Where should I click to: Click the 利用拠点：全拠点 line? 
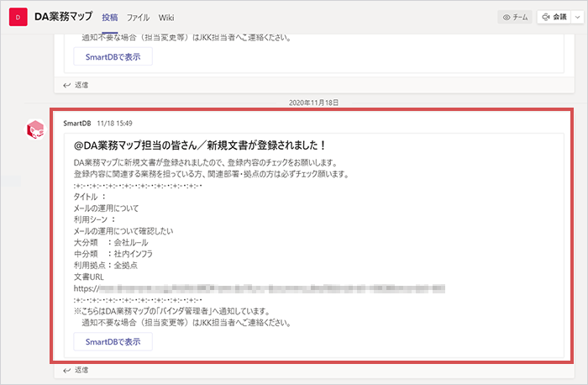tap(106, 266)
